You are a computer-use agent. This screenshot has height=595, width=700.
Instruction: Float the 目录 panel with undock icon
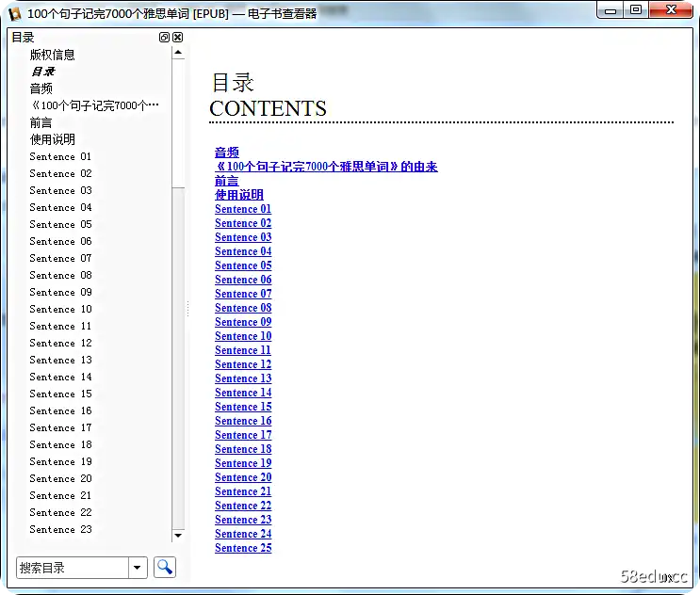coord(164,38)
